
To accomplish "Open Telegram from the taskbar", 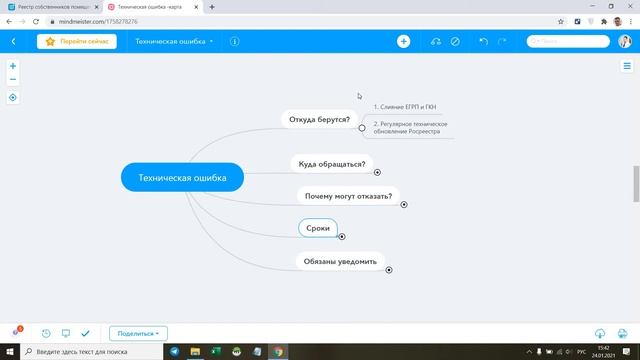I will tap(175, 351).
